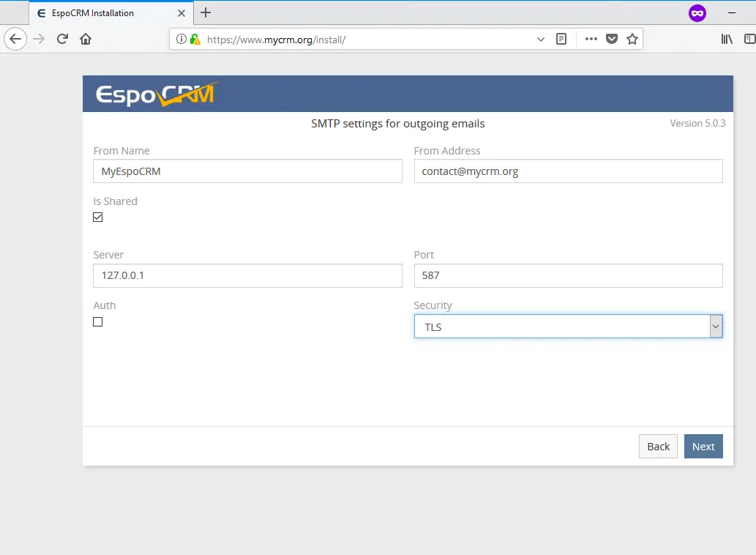This screenshot has width=756, height=555.
Task: Click the Server field showing 127.0.0.1
Action: click(x=247, y=275)
